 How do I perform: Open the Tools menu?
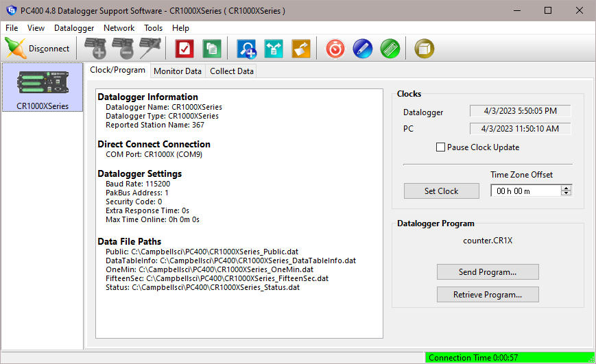click(153, 28)
